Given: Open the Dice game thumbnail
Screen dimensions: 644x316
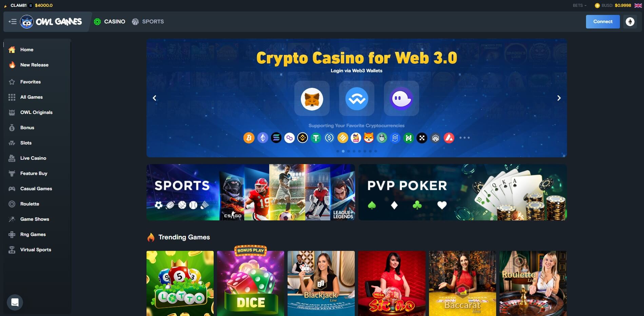Looking at the screenshot, I should 251,283.
